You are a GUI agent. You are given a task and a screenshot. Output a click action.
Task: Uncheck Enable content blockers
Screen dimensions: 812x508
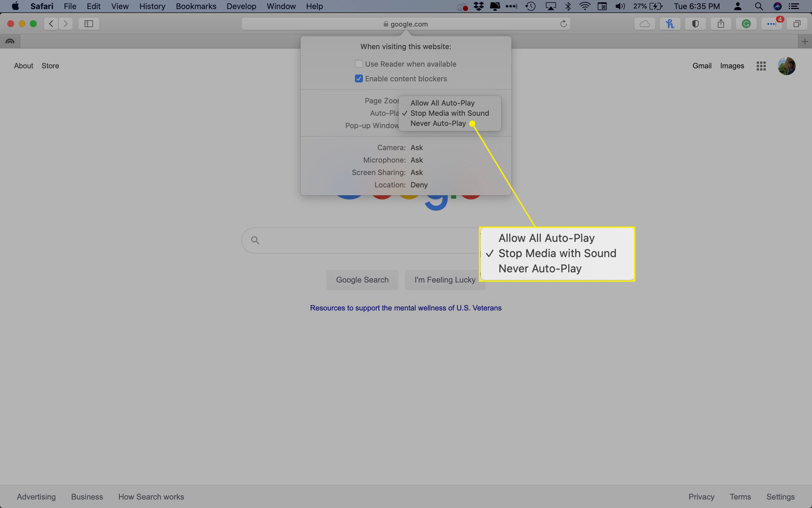pos(359,79)
